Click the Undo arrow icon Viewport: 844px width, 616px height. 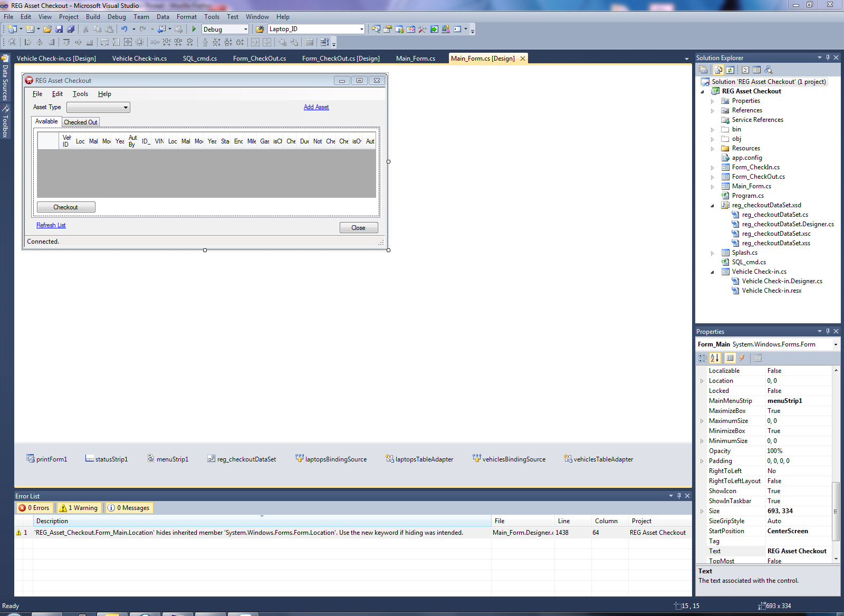coord(124,29)
